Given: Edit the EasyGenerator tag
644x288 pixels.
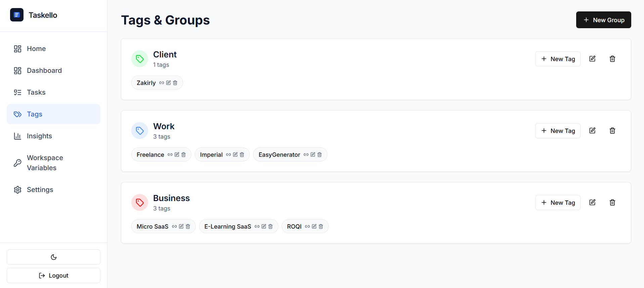Looking at the screenshot, I should point(313,154).
